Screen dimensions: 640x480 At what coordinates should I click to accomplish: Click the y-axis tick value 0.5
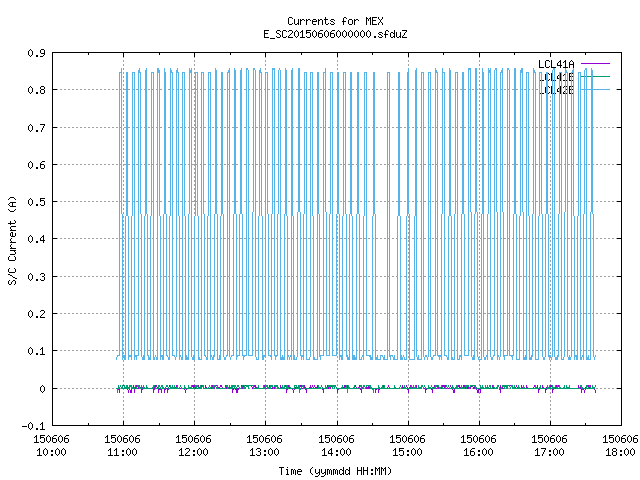click(x=36, y=202)
